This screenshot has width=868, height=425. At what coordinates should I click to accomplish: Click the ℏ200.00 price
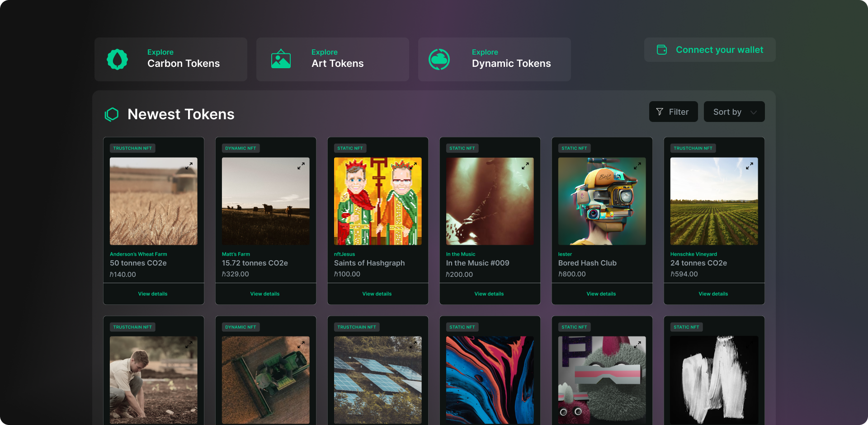coord(459,274)
